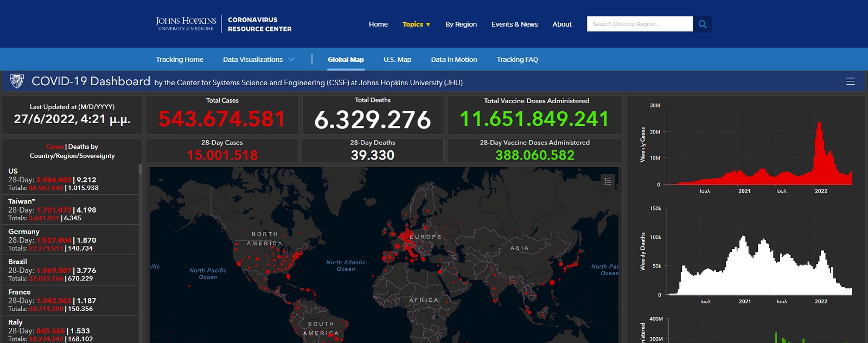Click 28-Day Vaccine Doses value 388.060.582
This screenshot has width=868, height=343.
click(534, 155)
